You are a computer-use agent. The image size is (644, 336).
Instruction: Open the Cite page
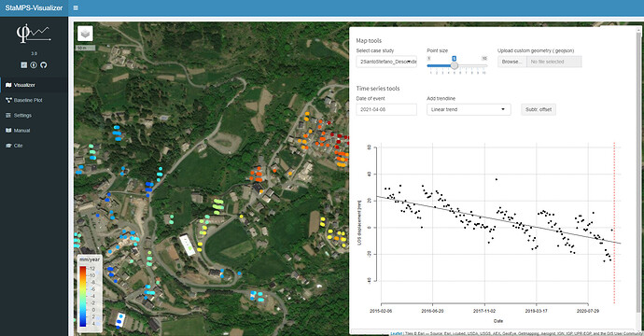coord(35,146)
